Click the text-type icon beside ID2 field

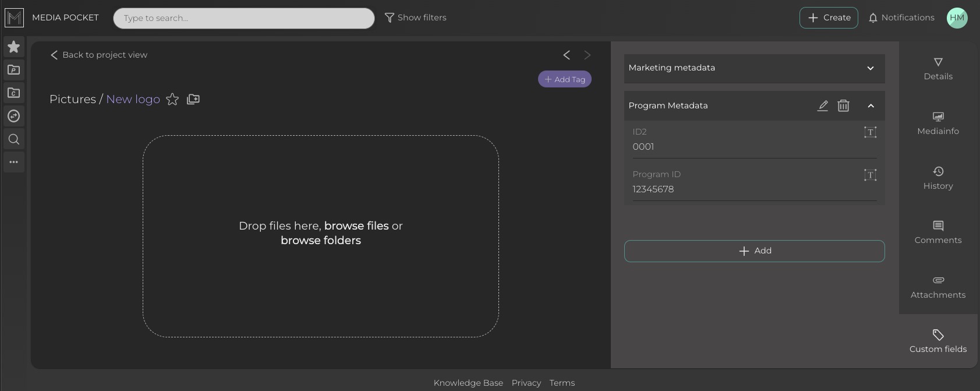click(870, 132)
